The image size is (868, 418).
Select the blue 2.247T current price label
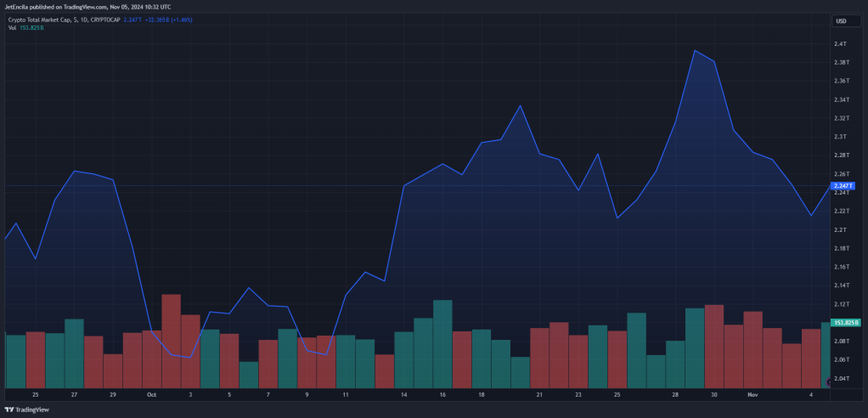844,186
